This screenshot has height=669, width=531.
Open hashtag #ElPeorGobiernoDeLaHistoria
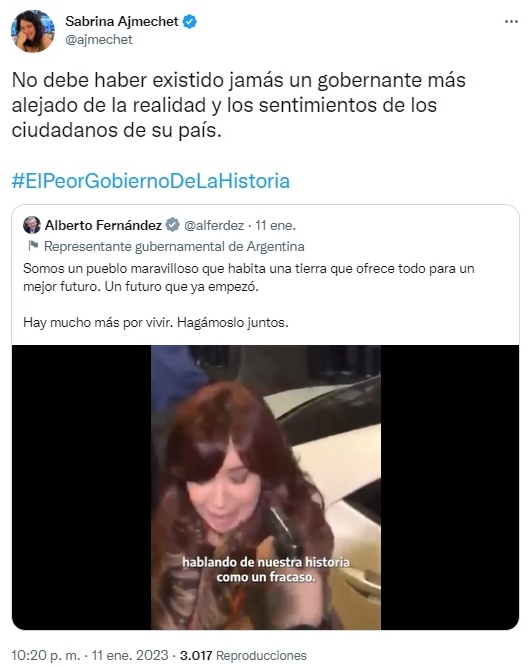click(x=151, y=181)
